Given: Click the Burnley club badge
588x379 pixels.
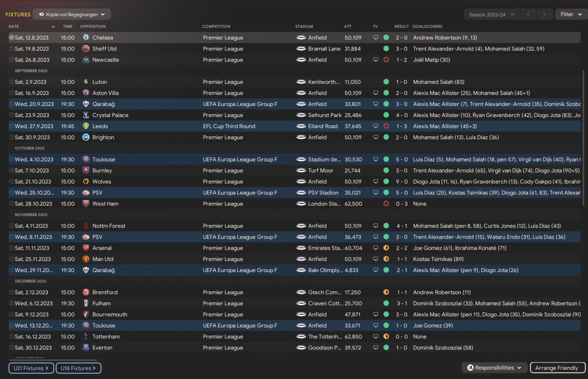Looking at the screenshot, I should click(x=86, y=171).
